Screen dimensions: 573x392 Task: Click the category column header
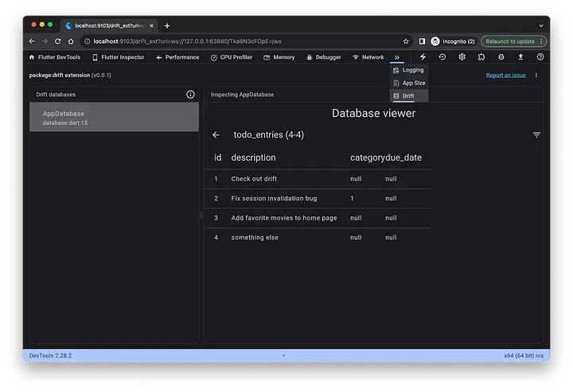click(x=367, y=157)
